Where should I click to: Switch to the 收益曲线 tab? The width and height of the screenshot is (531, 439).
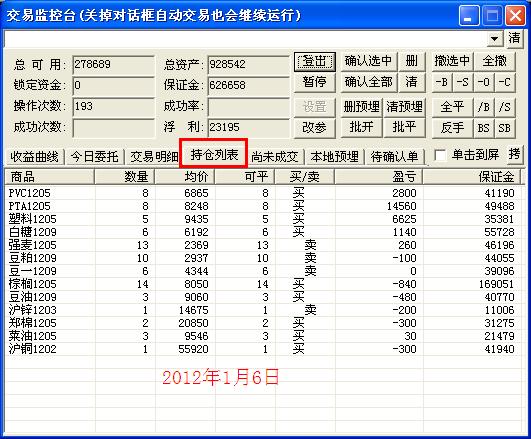pos(35,157)
